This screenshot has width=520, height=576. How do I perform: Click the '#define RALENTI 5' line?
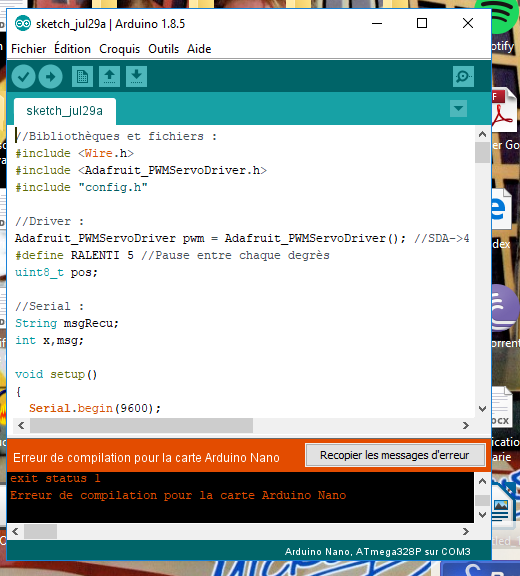[173, 255]
